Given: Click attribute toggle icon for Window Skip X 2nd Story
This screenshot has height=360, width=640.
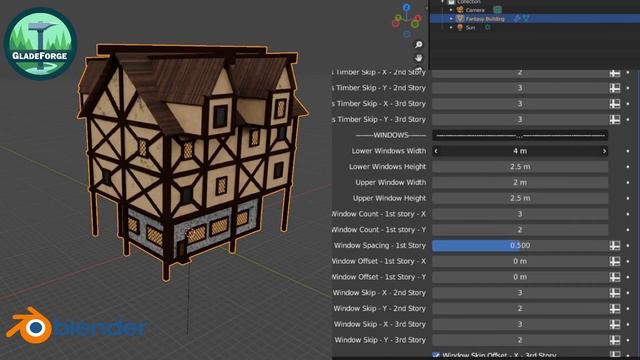Looking at the screenshot, I should (615, 293).
